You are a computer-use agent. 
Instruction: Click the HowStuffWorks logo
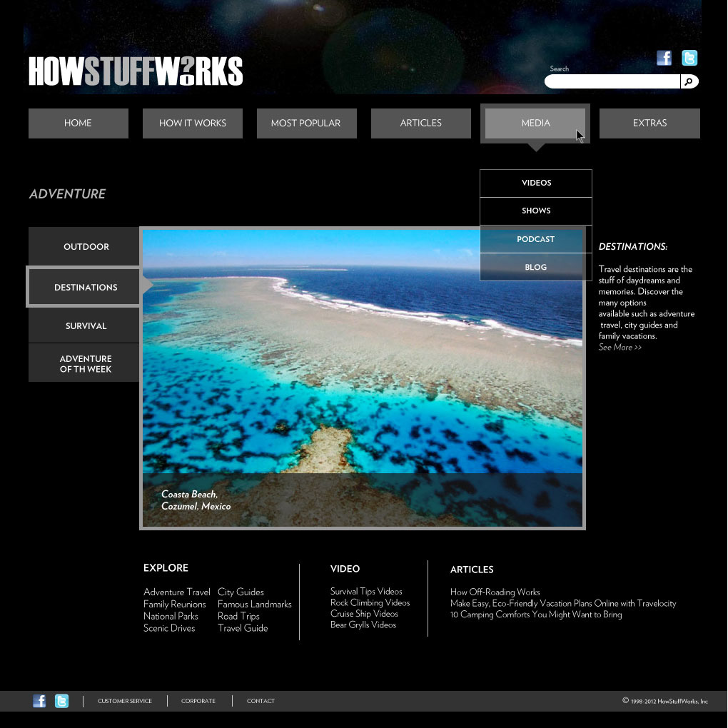coord(136,71)
